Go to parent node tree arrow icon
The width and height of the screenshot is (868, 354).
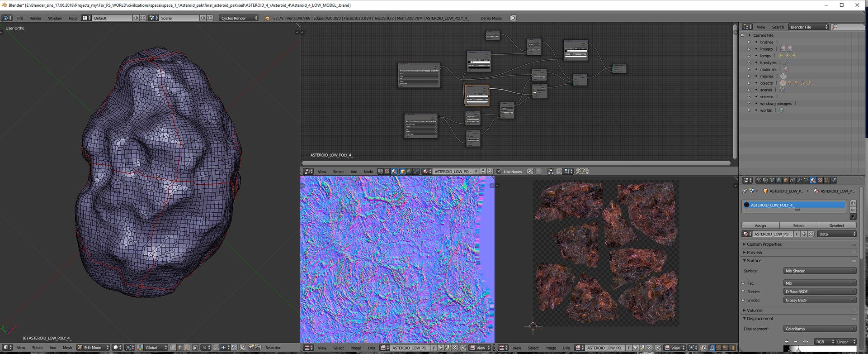pyautogui.click(x=539, y=172)
